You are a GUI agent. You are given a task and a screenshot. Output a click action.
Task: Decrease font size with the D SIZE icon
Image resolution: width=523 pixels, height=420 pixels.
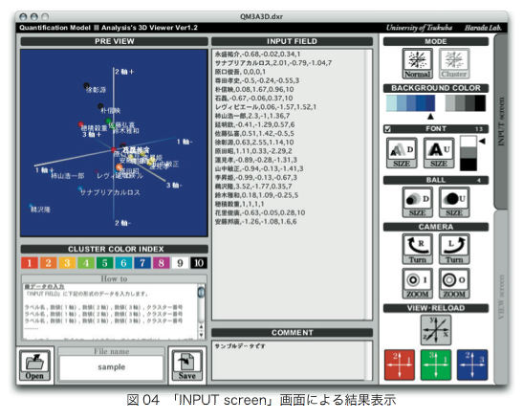point(402,153)
